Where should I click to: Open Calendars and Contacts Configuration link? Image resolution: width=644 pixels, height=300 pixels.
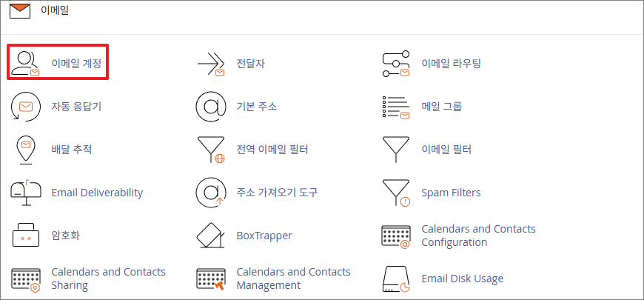tap(477, 236)
